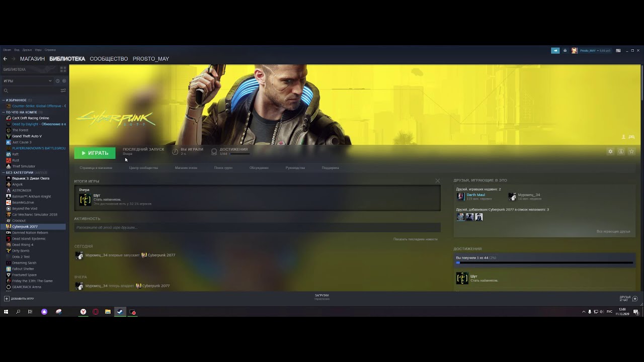Open Центр сообщества link
The width and height of the screenshot is (644, 362).
click(x=143, y=168)
